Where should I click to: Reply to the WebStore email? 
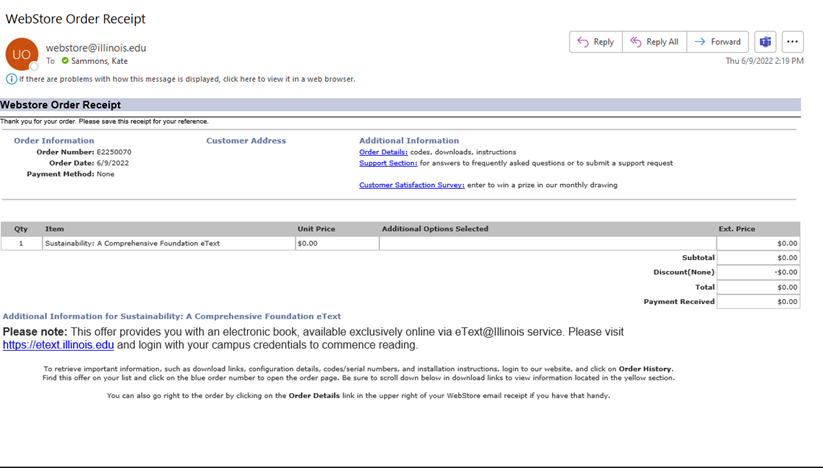click(x=596, y=42)
